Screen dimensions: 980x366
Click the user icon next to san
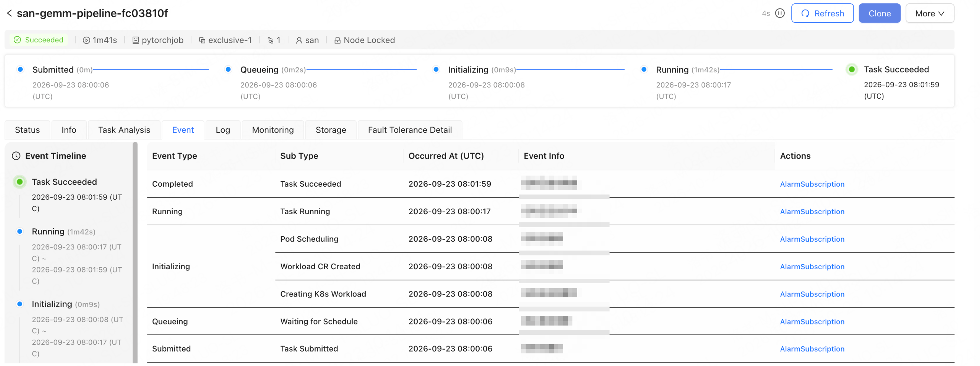point(299,40)
